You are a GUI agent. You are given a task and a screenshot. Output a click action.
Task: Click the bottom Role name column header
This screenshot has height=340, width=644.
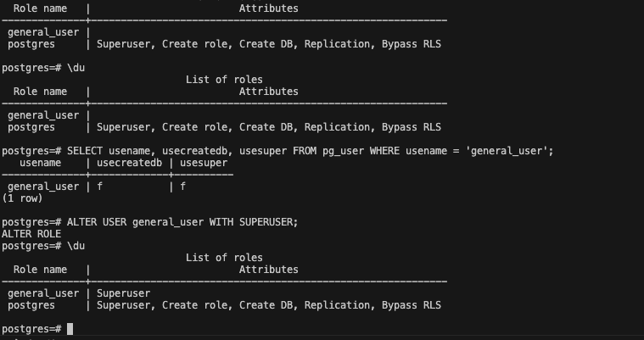click(40, 270)
